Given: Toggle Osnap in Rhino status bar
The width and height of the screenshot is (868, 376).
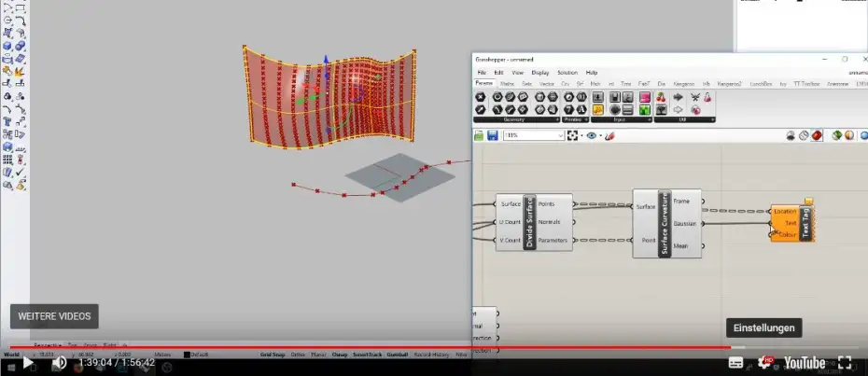Looking at the screenshot, I should point(340,355).
